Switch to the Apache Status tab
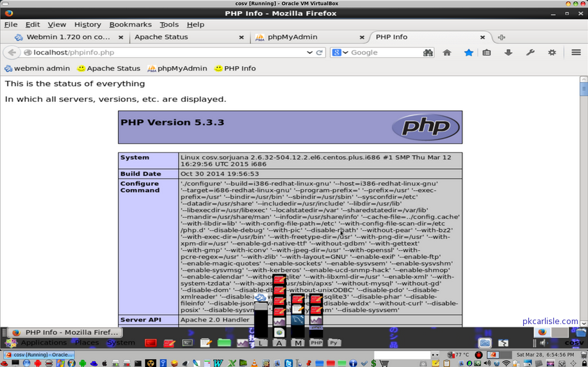 (x=161, y=37)
